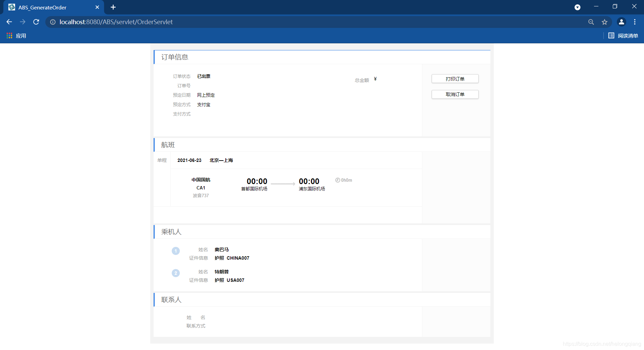Bookmark this page with the star icon

click(x=604, y=22)
